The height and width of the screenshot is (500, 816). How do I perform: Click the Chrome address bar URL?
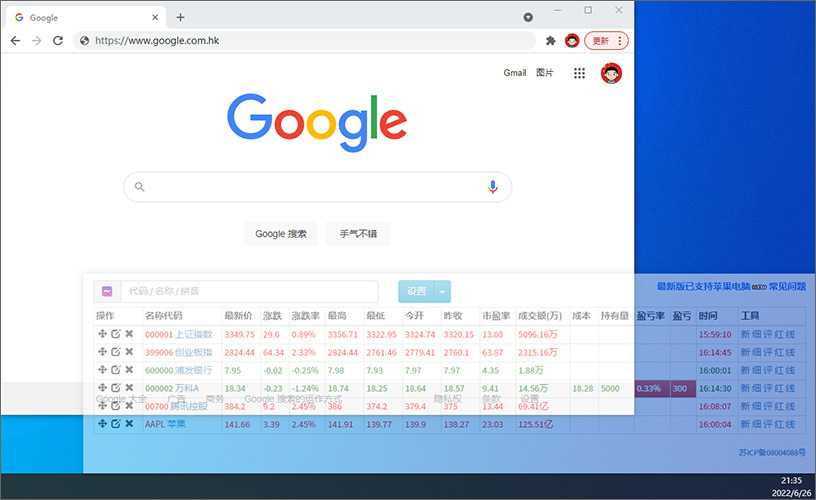(x=157, y=41)
